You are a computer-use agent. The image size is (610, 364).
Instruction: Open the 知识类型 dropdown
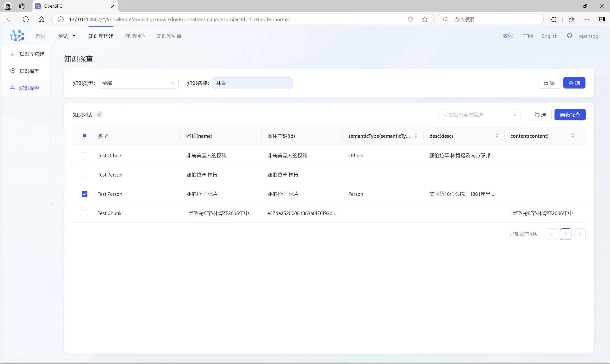[138, 83]
